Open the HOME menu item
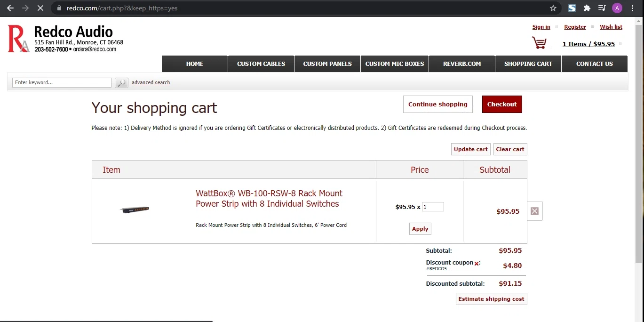Image resolution: width=644 pixels, height=322 pixels. coord(195,64)
